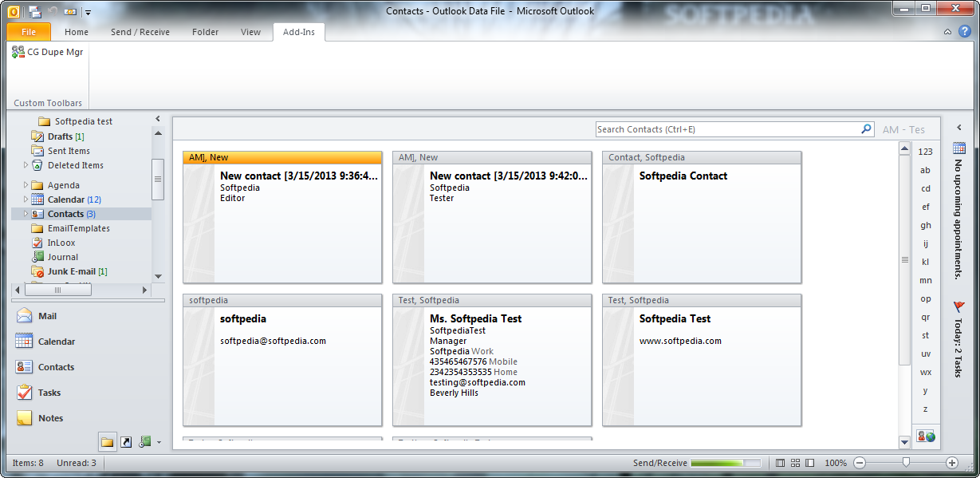Click contact index language globe icon
The image size is (980, 478).
[x=926, y=436]
